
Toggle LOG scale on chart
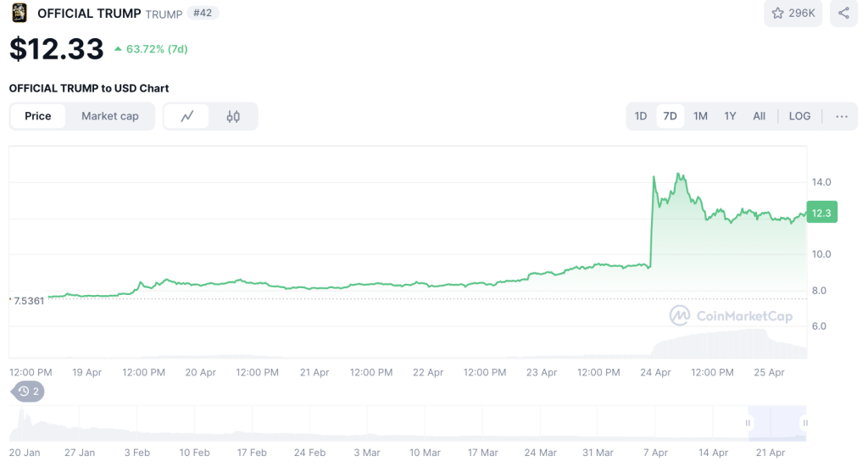click(x=799, y=116)
